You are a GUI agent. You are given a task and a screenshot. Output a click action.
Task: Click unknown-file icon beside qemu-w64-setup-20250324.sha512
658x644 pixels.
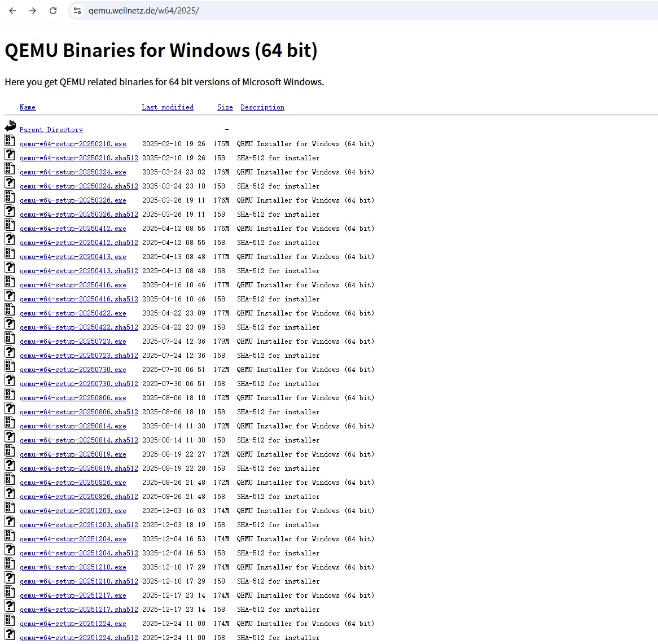click(10, 183)
